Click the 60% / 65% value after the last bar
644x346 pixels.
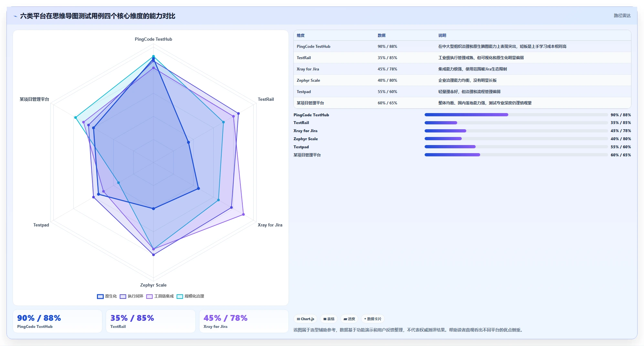pyautogui.click(x=621, y=155)
